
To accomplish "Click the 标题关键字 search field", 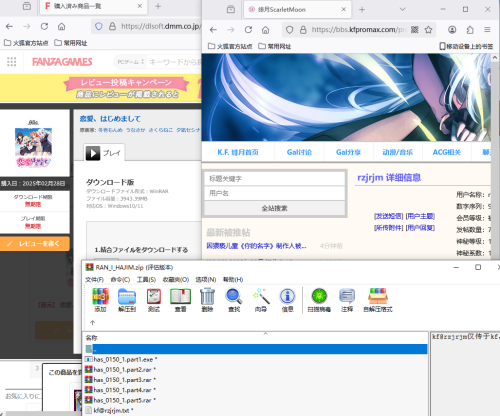I will pos(274,179).
